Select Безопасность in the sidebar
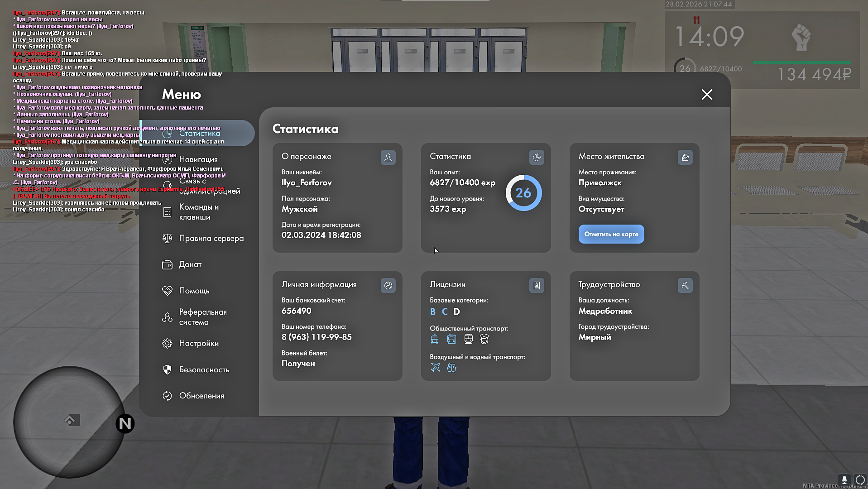This screenshot has height=489, width=868. tap(204, 369)
